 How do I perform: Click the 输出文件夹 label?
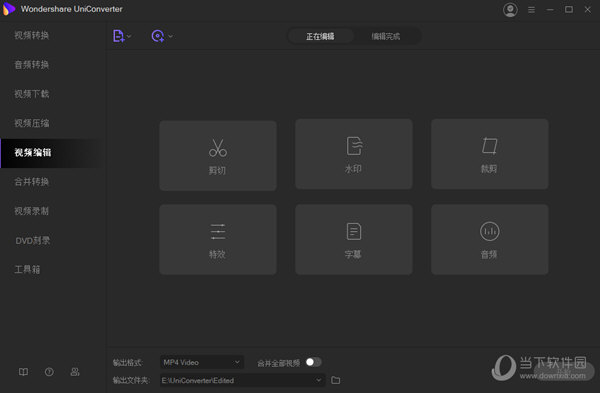click(131, 380)
